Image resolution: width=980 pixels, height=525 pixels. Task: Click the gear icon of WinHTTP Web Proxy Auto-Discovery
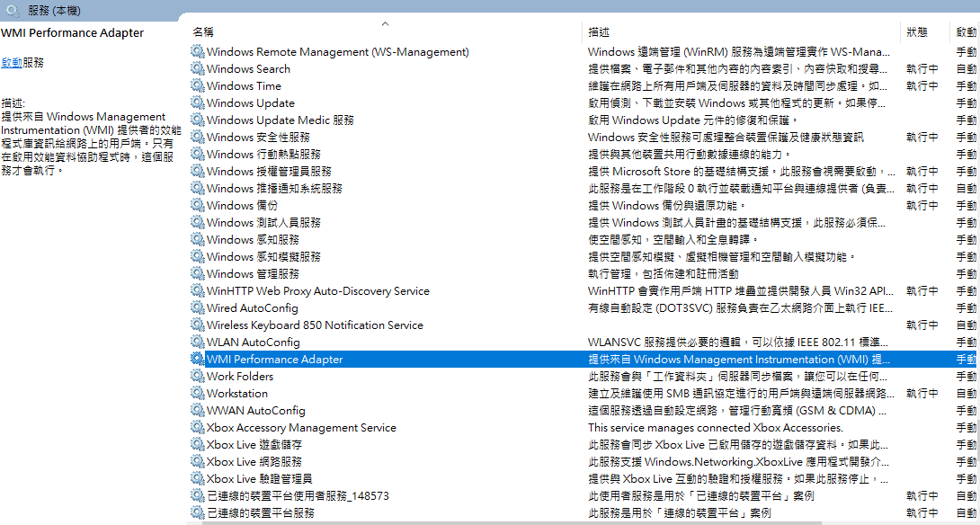[x=198, y=291]
